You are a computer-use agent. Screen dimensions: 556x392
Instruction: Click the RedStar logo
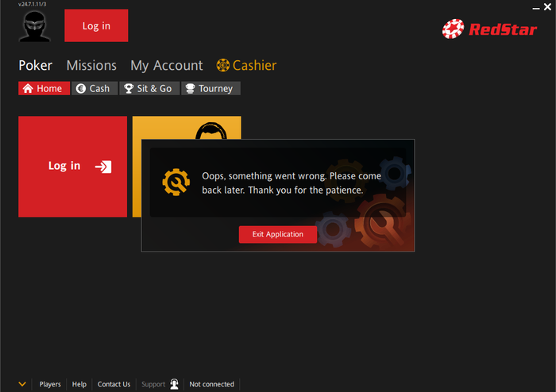pos(489,29)
